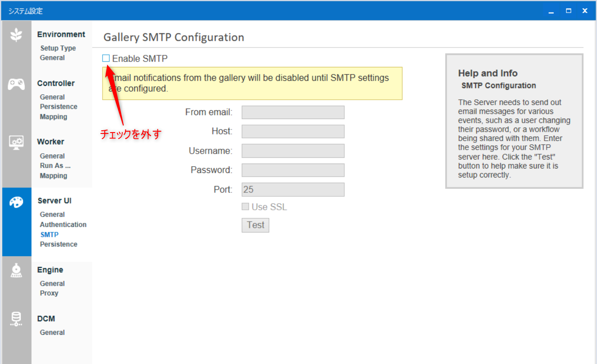Open the Engine train icon

pos(17,270)
